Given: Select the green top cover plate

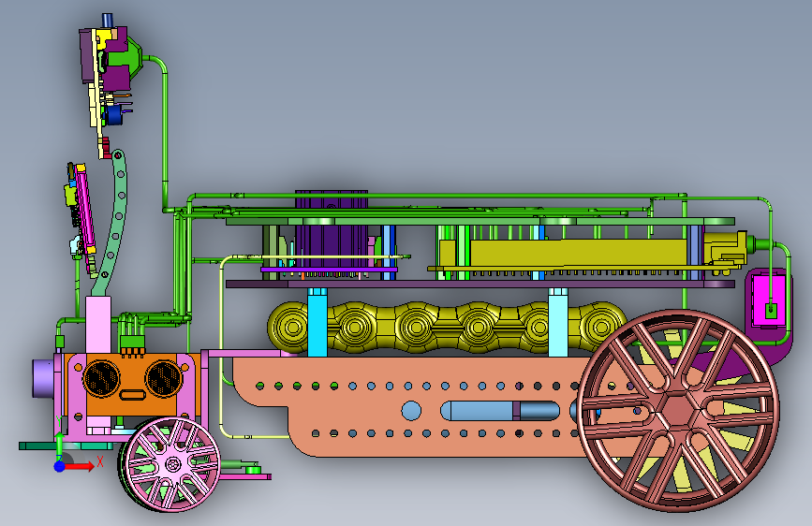Looking at the screenshot, I should click(480, 221).
